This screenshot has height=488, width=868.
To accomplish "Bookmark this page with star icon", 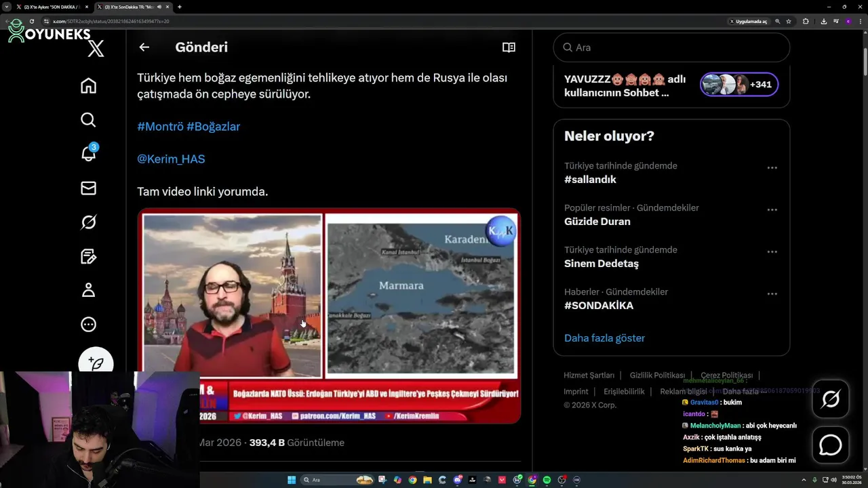I will coord(789,21).
